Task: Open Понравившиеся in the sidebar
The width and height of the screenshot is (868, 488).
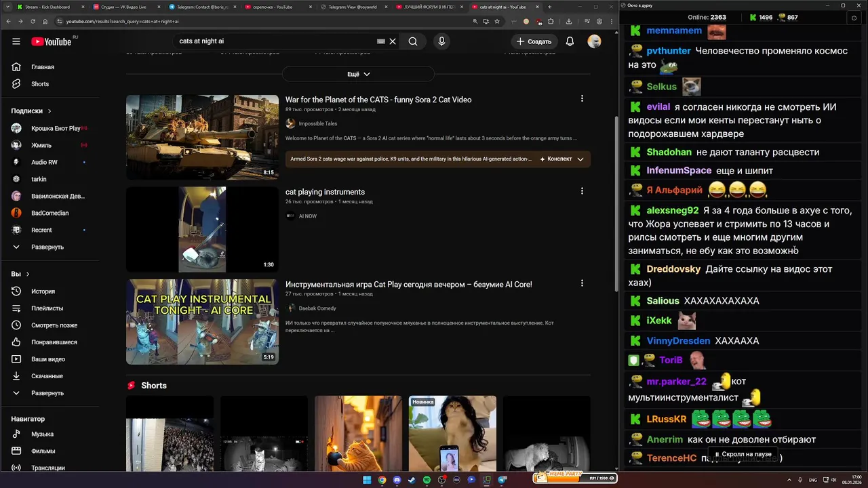Action: (50, 342)
